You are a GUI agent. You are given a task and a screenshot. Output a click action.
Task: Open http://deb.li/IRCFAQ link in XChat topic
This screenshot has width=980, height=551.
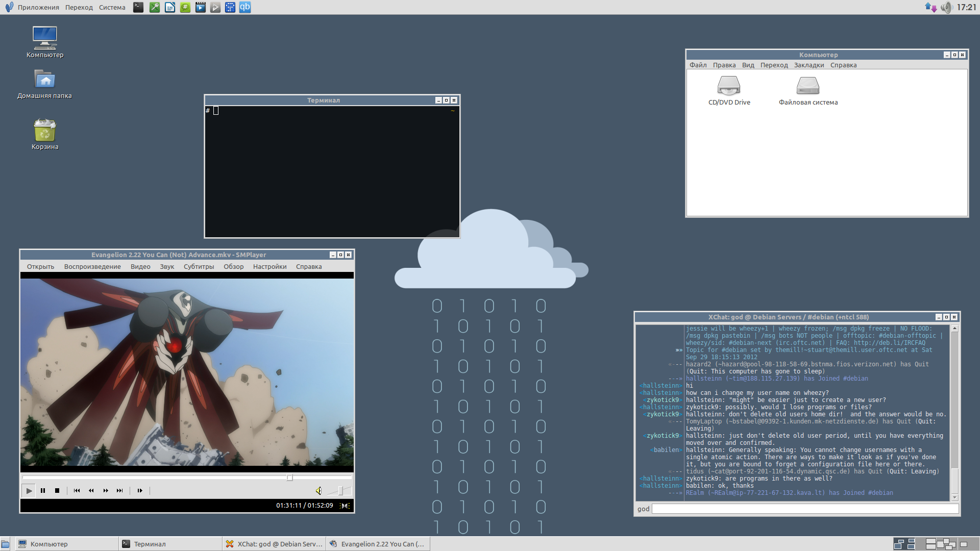click(890, 343)
